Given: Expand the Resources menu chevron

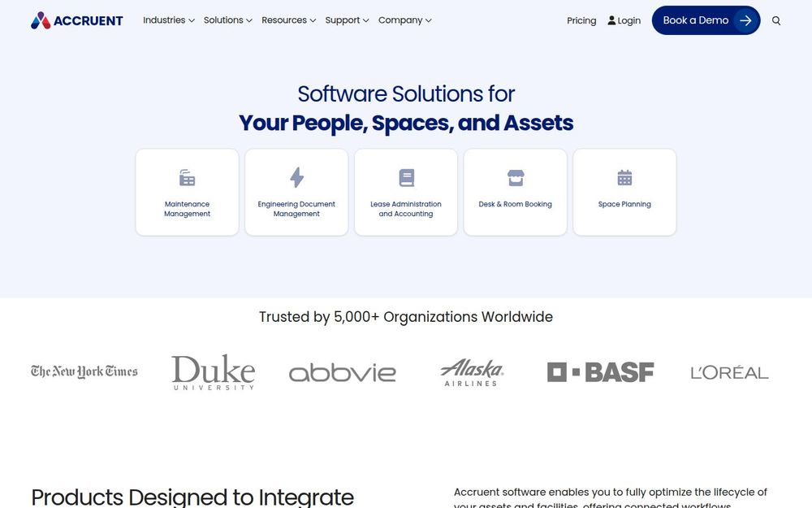Looking at the screenshot, I should [313, 21].
